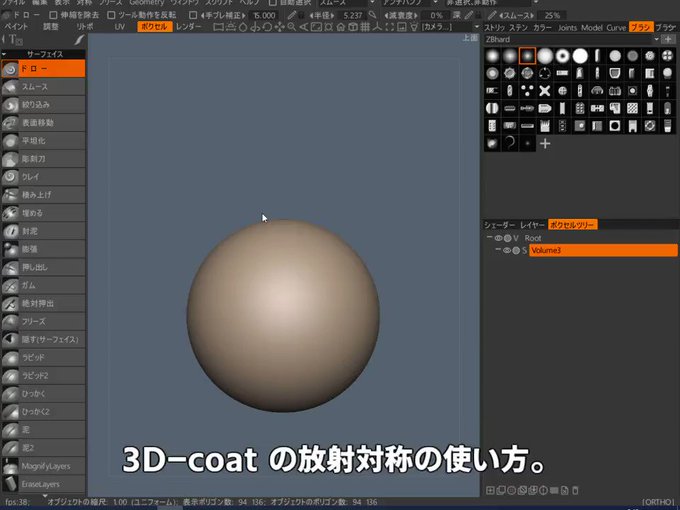The width and height of the screenshot is (680, 510).
Task: Switch to the リトポ room tab
Action: 85,27
